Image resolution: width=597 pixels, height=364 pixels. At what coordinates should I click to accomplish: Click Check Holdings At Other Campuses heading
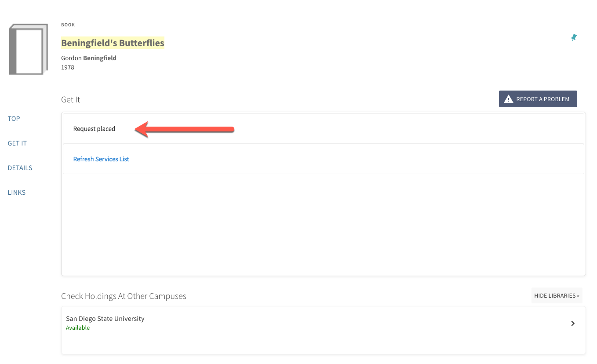[x=124, y=296]
